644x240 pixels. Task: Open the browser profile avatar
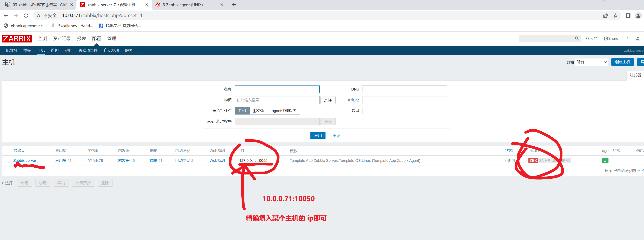(638, 16)
